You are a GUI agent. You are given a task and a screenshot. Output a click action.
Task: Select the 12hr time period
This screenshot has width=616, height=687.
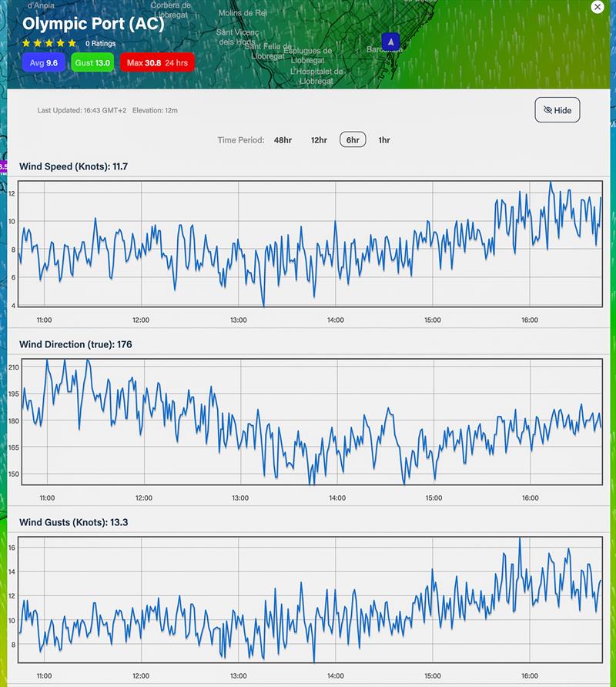[x=319, y=140]
